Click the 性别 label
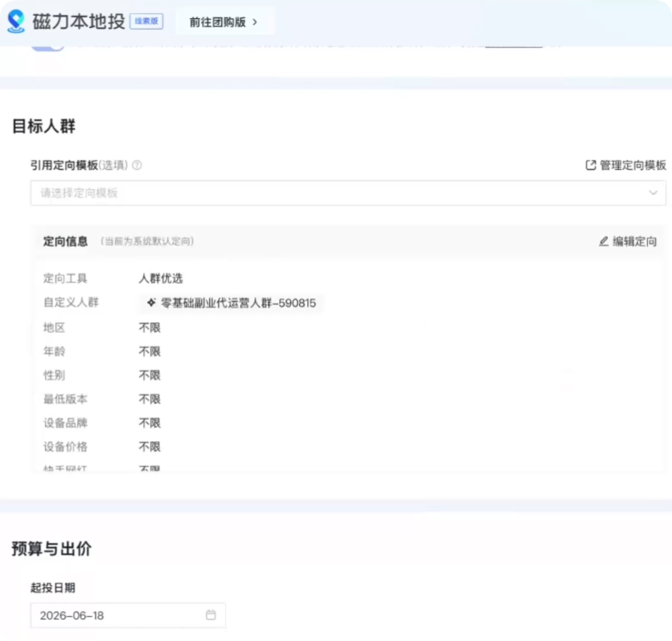 coord(54,376)
